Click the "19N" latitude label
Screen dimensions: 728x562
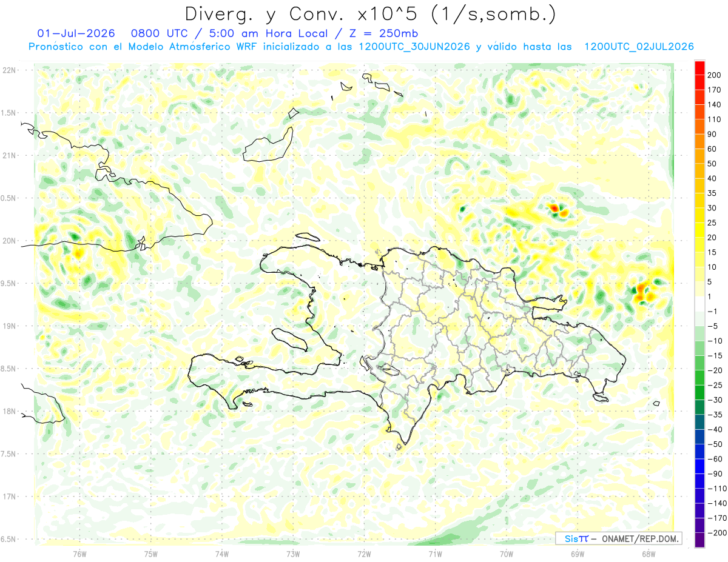coord(9,326)
